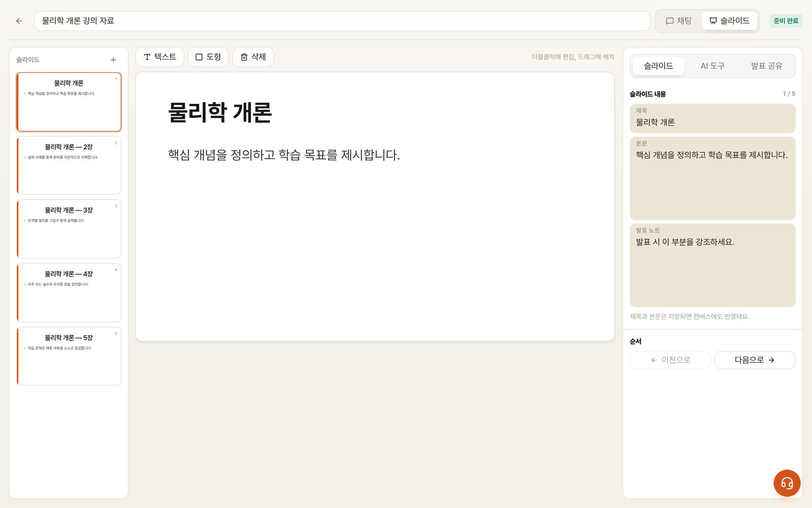Open the AI 도구 tab
Image resolution: width=812 pixels, height=508 pixels.
tap(713, 66)
